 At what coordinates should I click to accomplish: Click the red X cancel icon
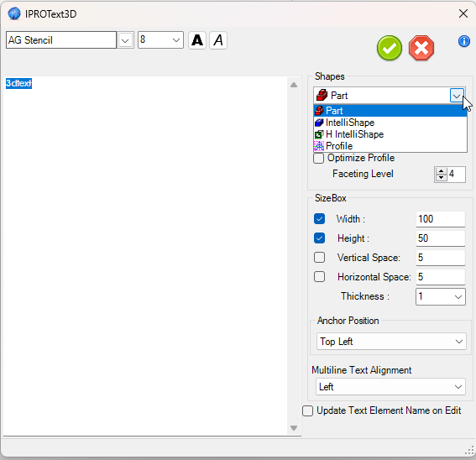click(421, 48)
